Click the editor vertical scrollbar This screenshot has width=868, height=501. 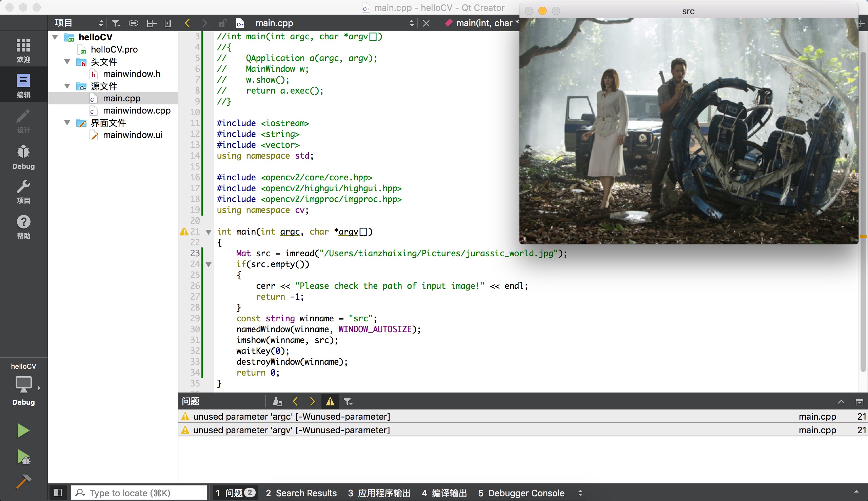[863, 212]
